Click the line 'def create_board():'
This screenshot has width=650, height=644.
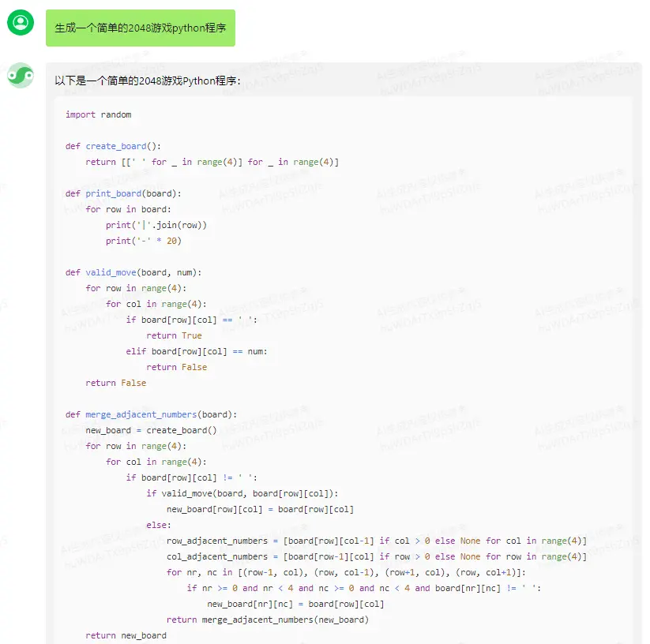coord(113,146)
